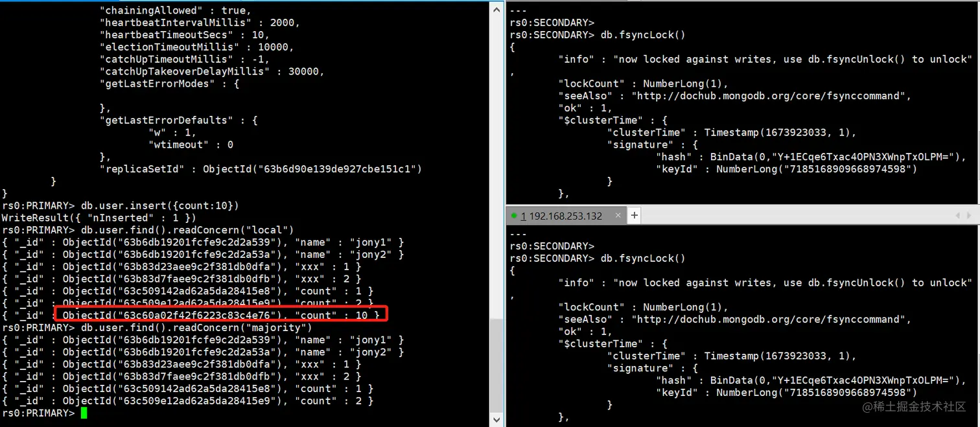Open dochub fsynccommand URL in lower pane
The image size is (980, 427).
tap(773, 319)
